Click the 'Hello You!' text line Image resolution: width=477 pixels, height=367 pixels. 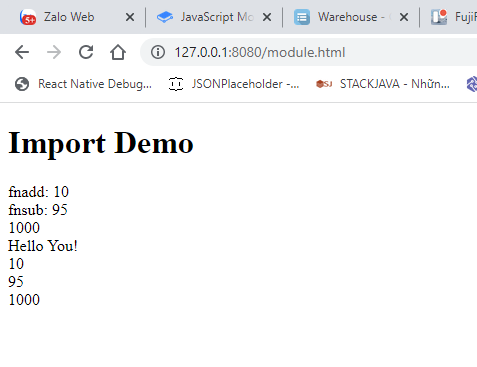click(x=43, y=246)
